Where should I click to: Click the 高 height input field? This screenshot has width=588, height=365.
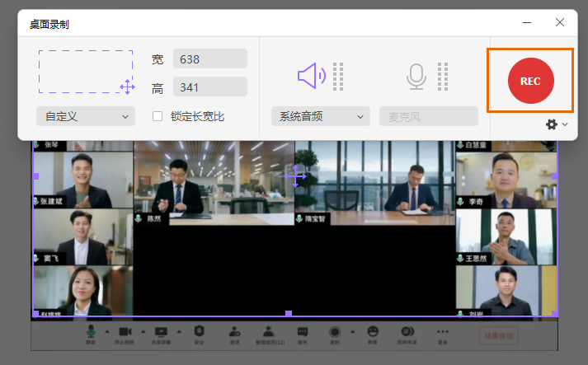point(210,87)
